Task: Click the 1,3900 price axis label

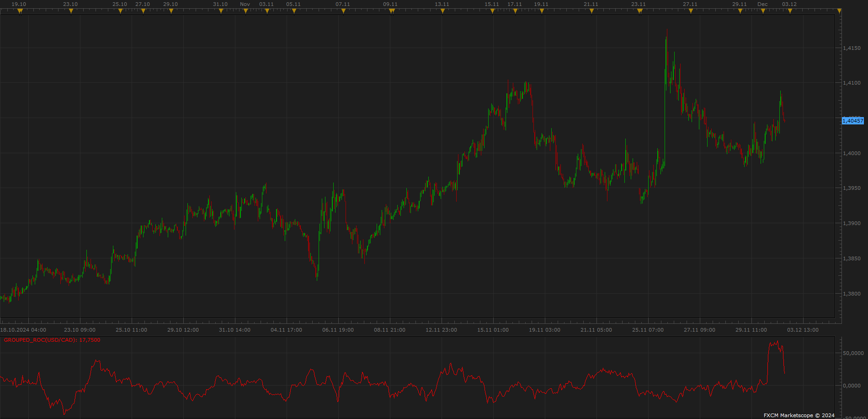Action: coord(852,223)
